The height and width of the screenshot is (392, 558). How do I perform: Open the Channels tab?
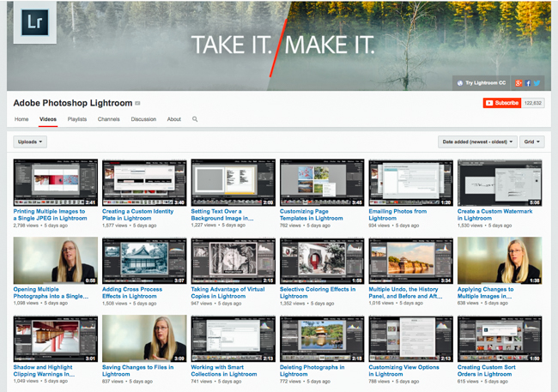pos(108,119)
